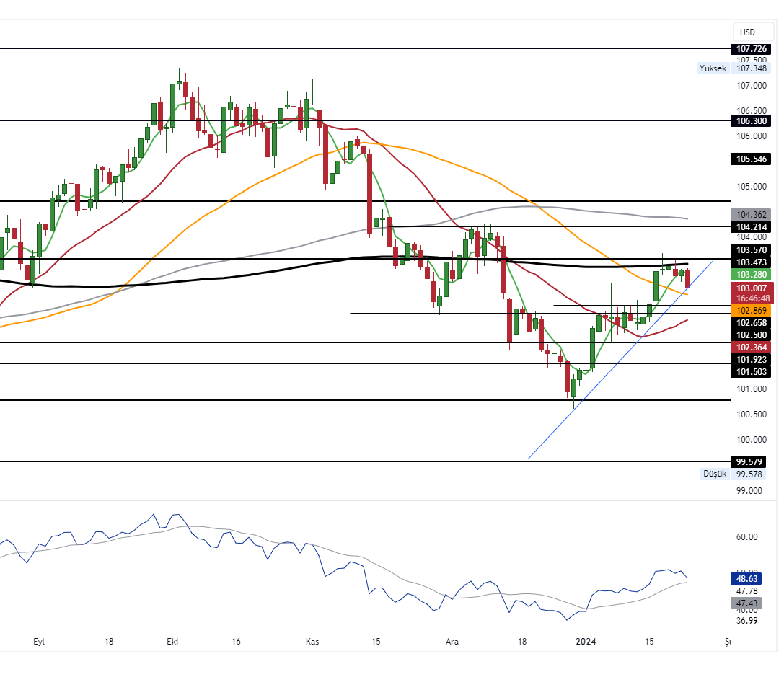784x677 pixels.
Task: Click the red 102.364 moving average label
Action: 750,347
